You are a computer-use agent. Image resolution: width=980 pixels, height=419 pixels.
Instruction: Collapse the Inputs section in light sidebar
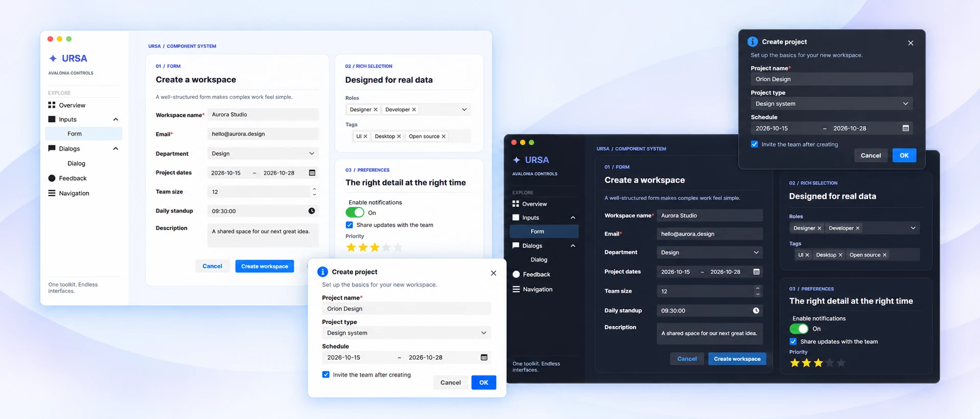point(115,120)
